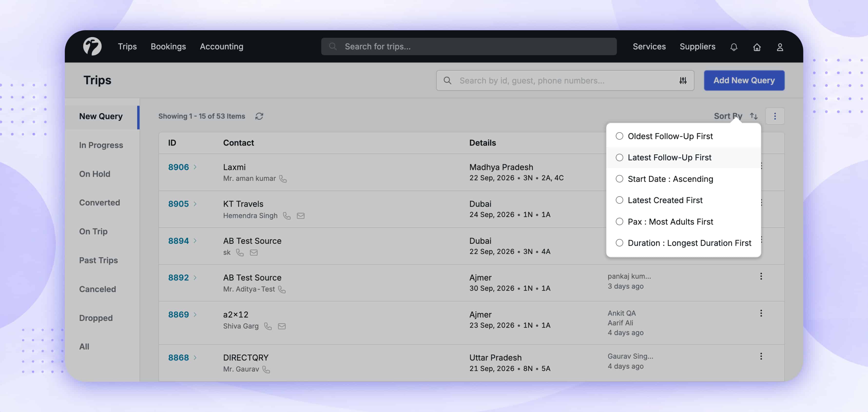This screenshot has width=868, height=412.
Task: Click phone icon beside Mr. Gaurav
Action: (266, 370)
